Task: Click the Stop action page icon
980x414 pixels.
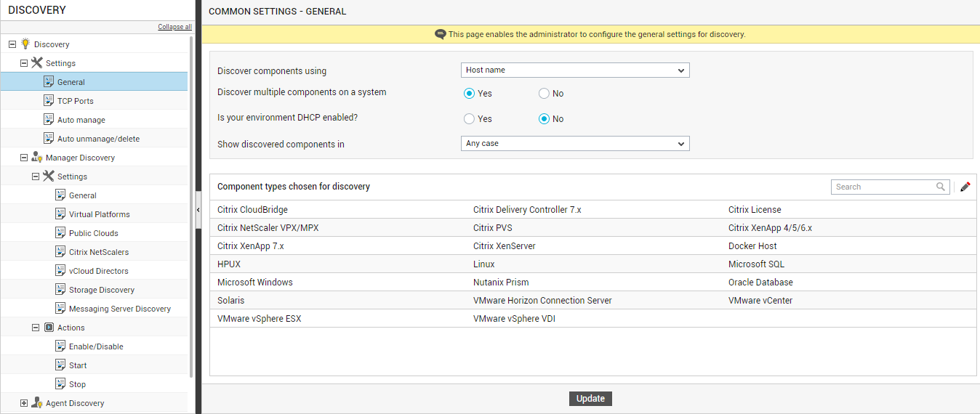Action: pos(60,384)
